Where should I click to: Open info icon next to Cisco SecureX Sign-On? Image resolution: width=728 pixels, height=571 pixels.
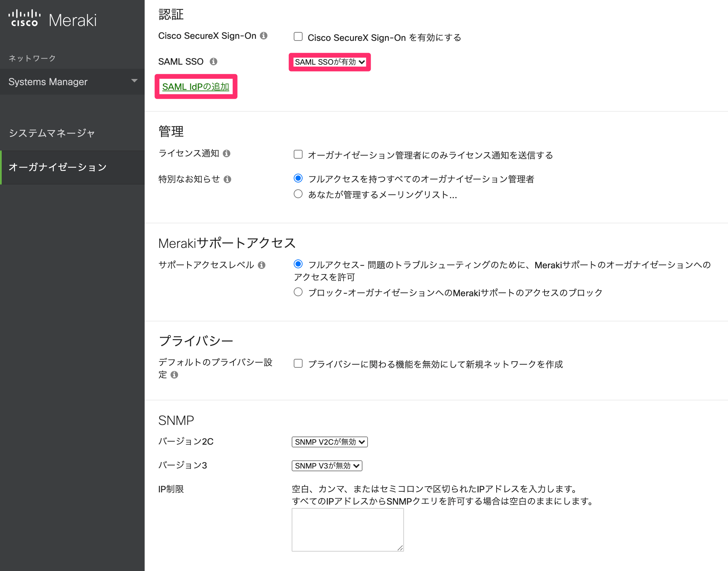tap(264, 36)
